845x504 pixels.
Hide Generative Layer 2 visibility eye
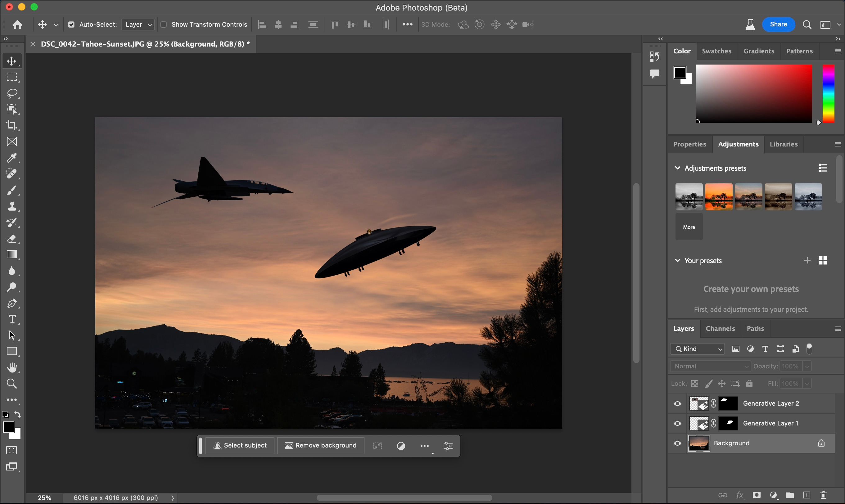677,403
